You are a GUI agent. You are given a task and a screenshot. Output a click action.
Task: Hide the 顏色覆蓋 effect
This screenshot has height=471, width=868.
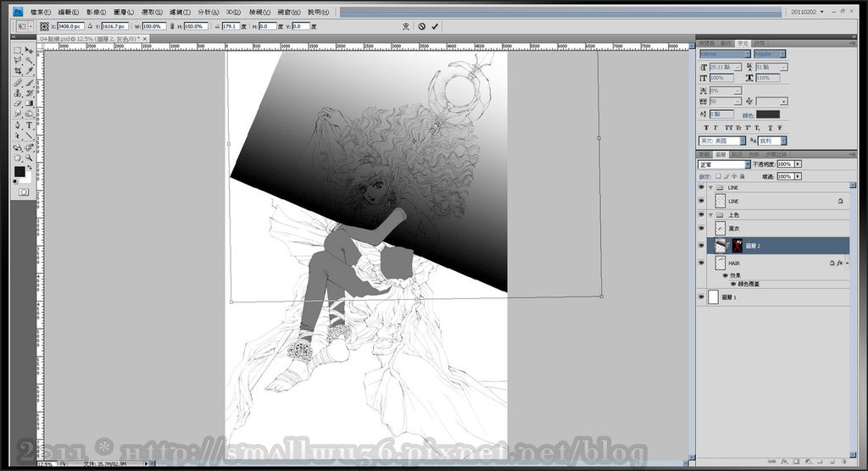click(733, 284)
